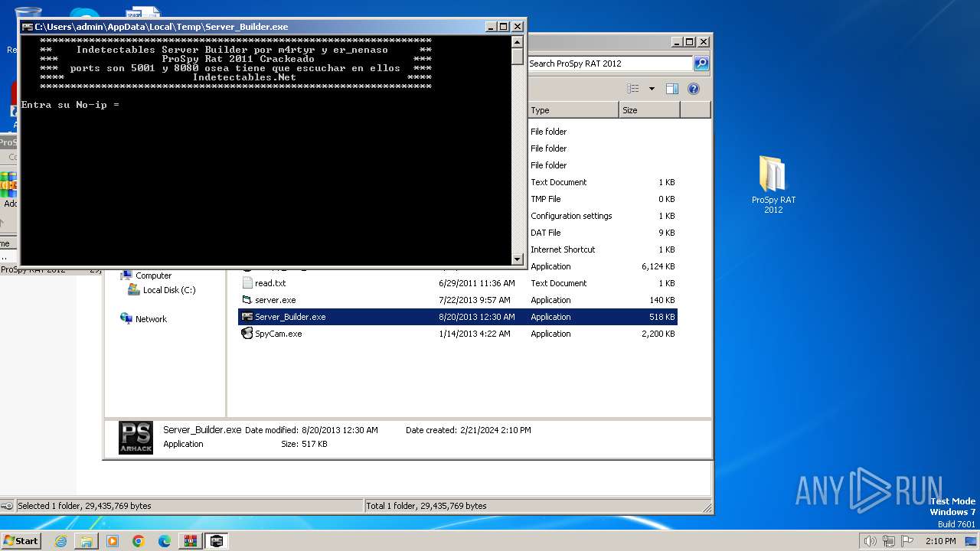Toggle the preview pane icon
980x551 pixels.
coord(671,89)
